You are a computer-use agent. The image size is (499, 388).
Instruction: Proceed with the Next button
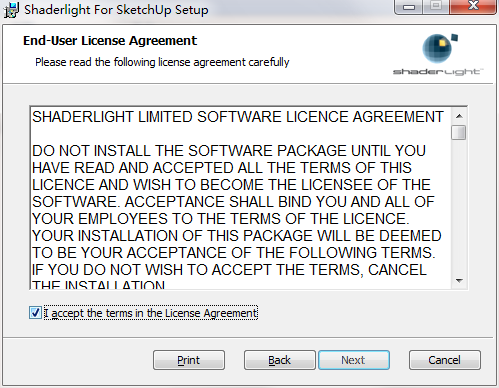coord(354,360)
